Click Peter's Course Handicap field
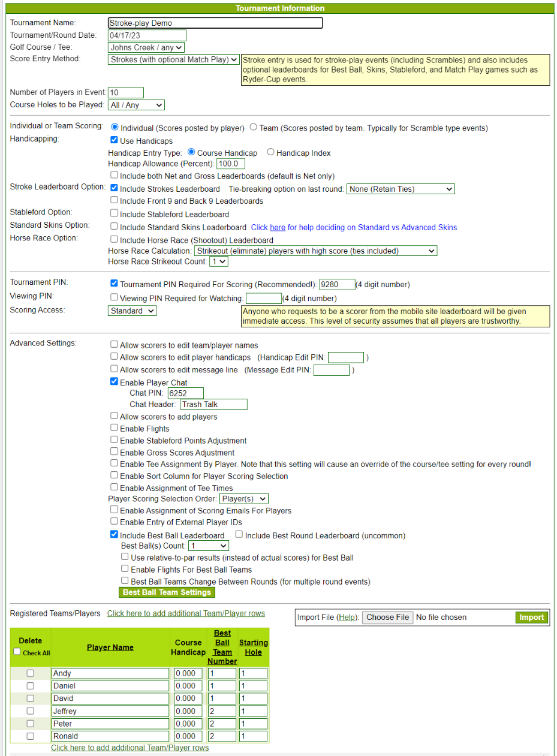 coord(188,724)
